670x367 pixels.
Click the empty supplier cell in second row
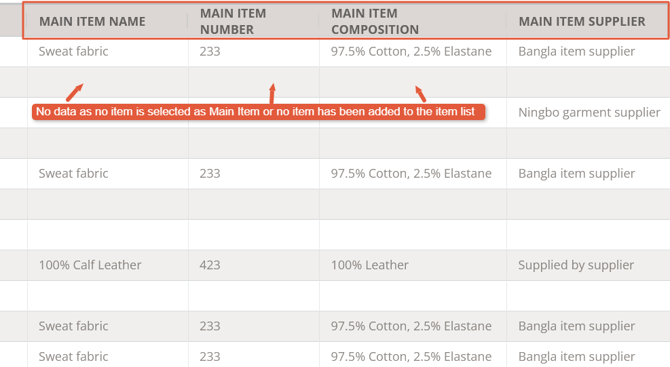(x=588, y=82)
